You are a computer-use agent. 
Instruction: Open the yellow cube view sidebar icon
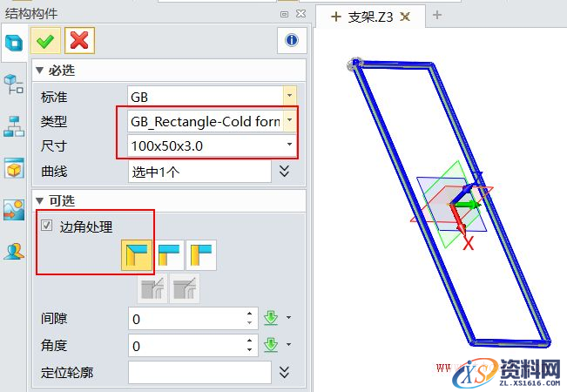[14, 168]
